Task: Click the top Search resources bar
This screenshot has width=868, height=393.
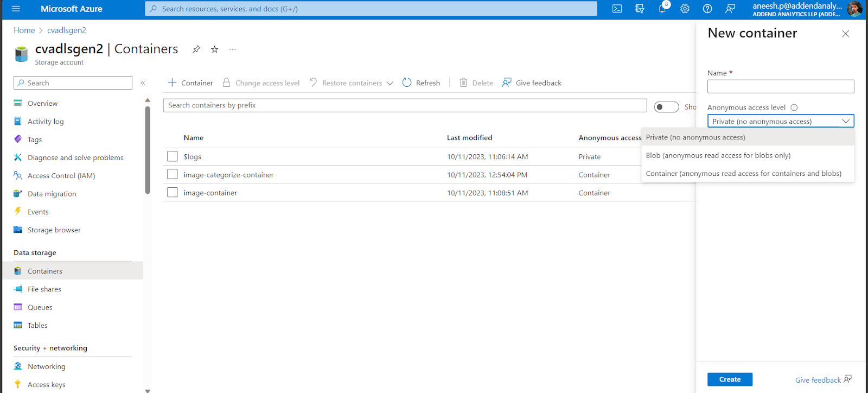Action: [x=371, y=9]
